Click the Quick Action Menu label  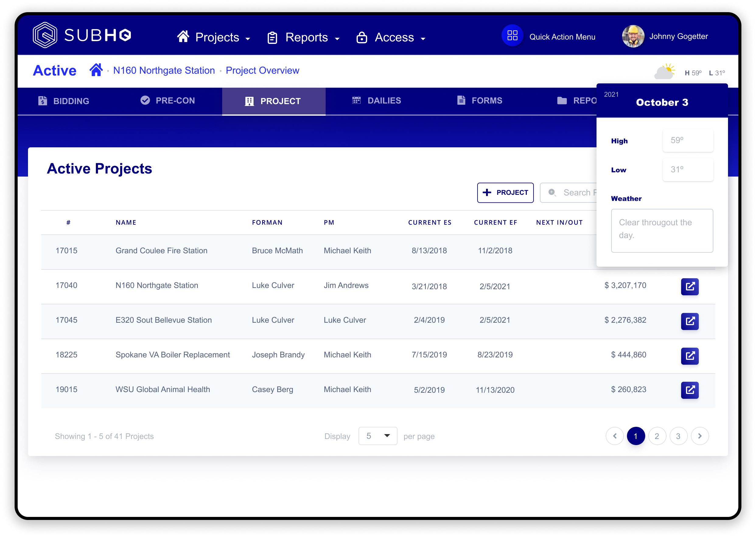click(562, 37)
